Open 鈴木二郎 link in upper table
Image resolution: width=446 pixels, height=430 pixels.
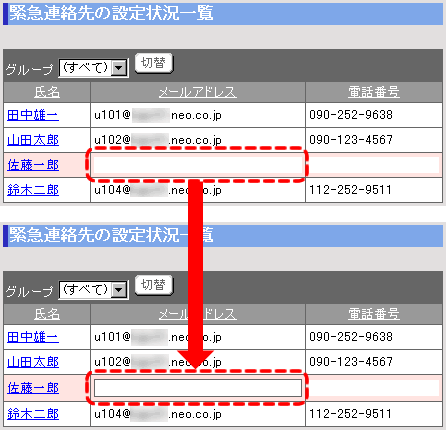33,190
